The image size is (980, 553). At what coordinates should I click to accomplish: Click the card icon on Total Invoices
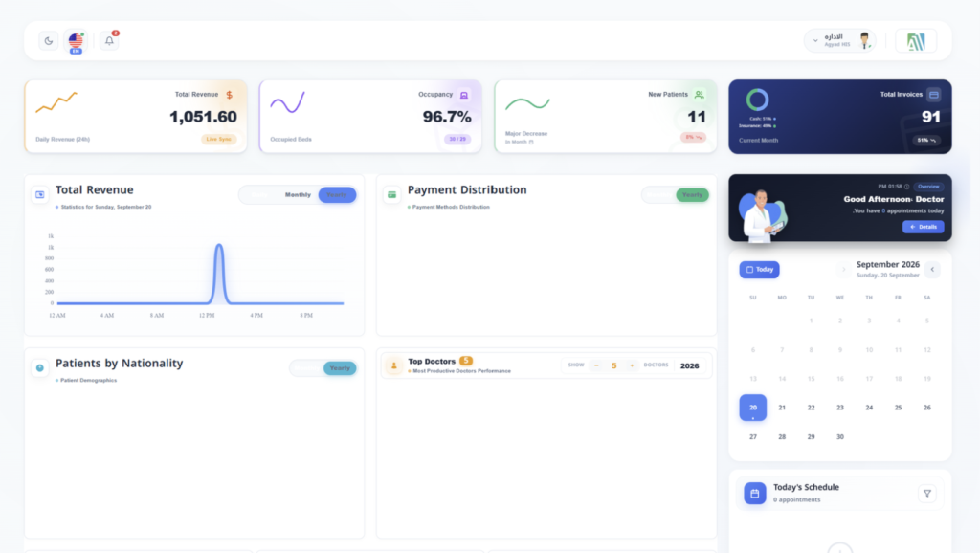click(934, 95)
